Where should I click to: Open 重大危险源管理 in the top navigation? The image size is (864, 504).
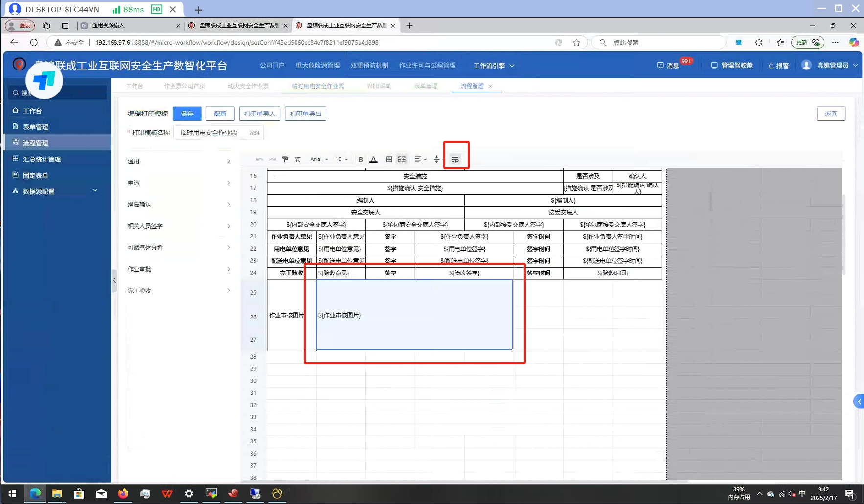(318, 66)
